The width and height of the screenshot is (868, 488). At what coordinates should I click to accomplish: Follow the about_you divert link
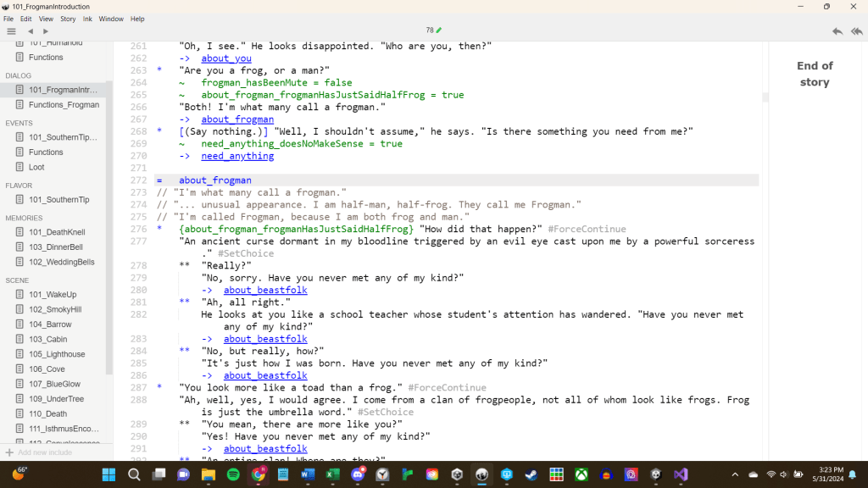click(x=226, y=58)
